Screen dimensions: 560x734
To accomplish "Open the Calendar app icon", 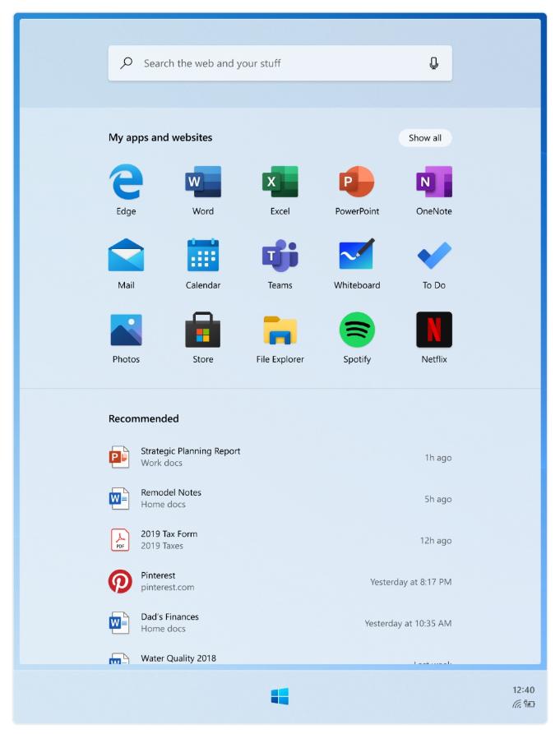I will tap(203, 255).
